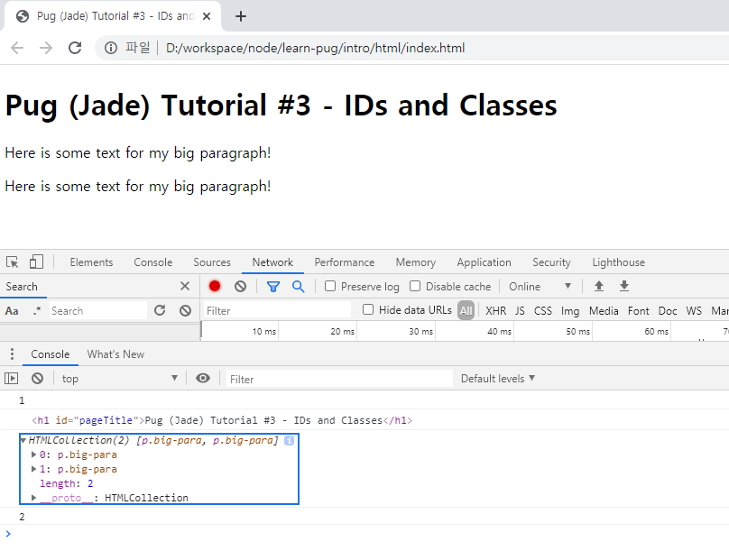Viewport: 729px width, 560px height.
Task: Click the network search magnifier icon
Action: tap(299, 286)
